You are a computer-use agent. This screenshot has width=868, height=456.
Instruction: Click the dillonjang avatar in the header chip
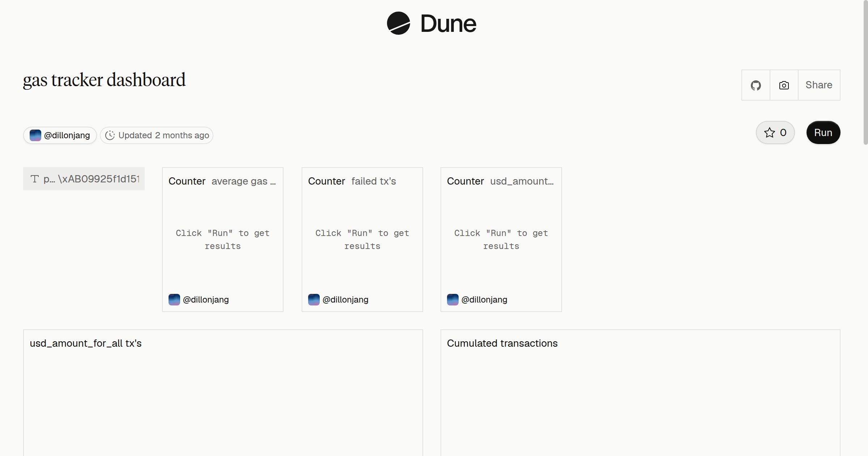pos(35,135)
